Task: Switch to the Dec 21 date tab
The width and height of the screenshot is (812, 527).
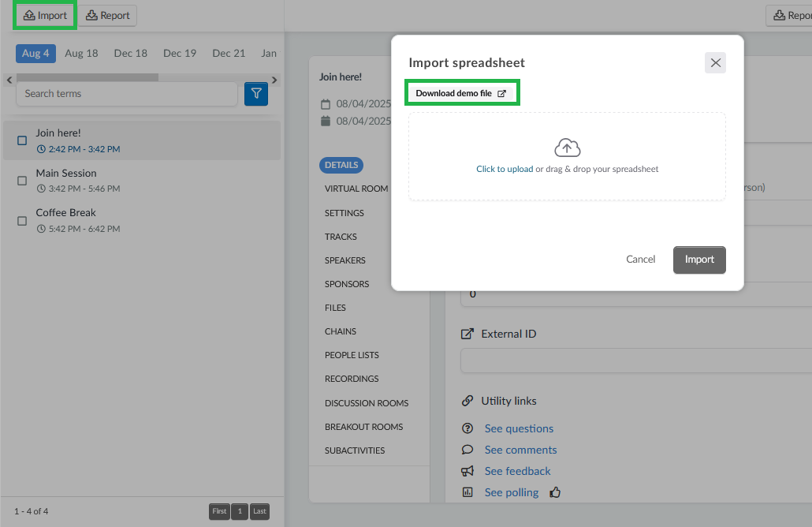Action: coord(229,54)
